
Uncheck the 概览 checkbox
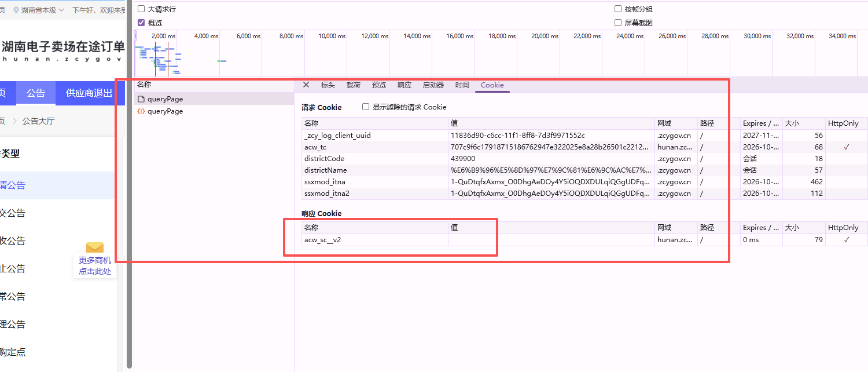pyautogui.click(x=141, y=23)
